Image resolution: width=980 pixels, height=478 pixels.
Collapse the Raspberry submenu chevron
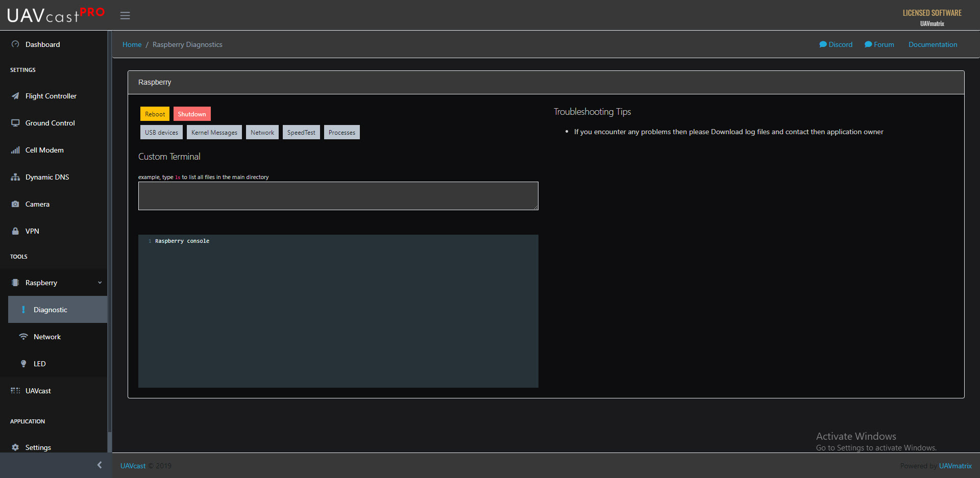point(100,283)
